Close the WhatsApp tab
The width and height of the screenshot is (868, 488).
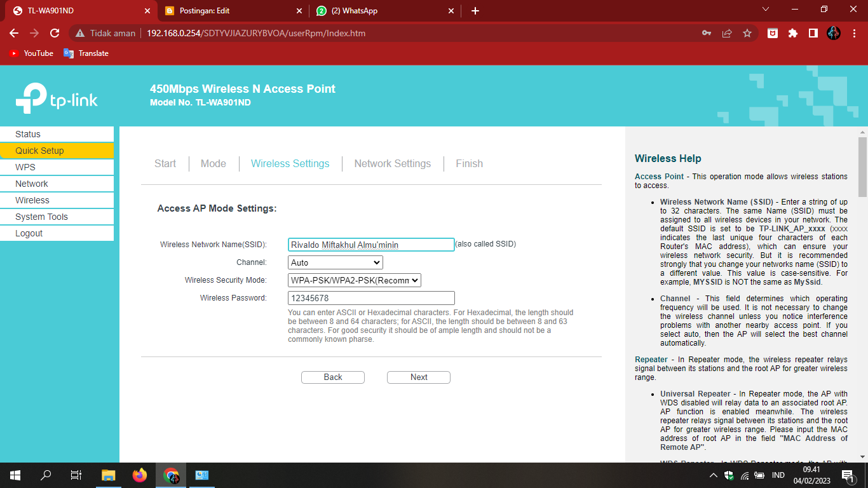coord(451,11)
